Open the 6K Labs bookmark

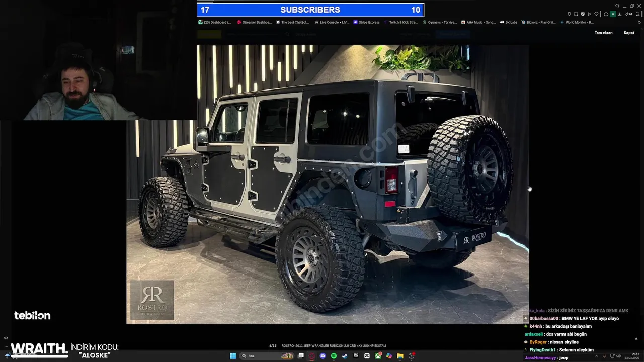pos(509,22)
